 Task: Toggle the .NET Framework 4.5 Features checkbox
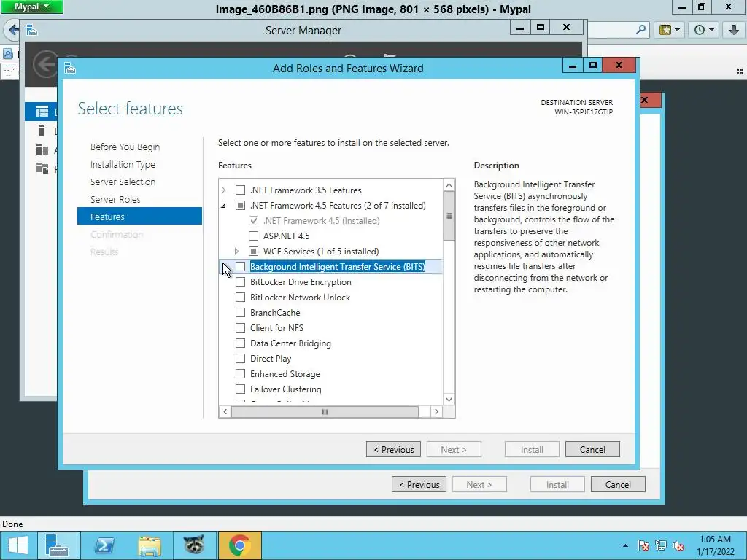pyautogui.click(x=241, y=205)
